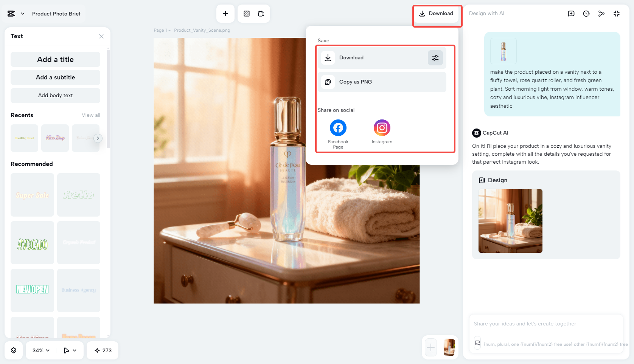Viewport: 634px width, 364px height.
Task: Select the Hello text template
Action: [x=78, y=195]
